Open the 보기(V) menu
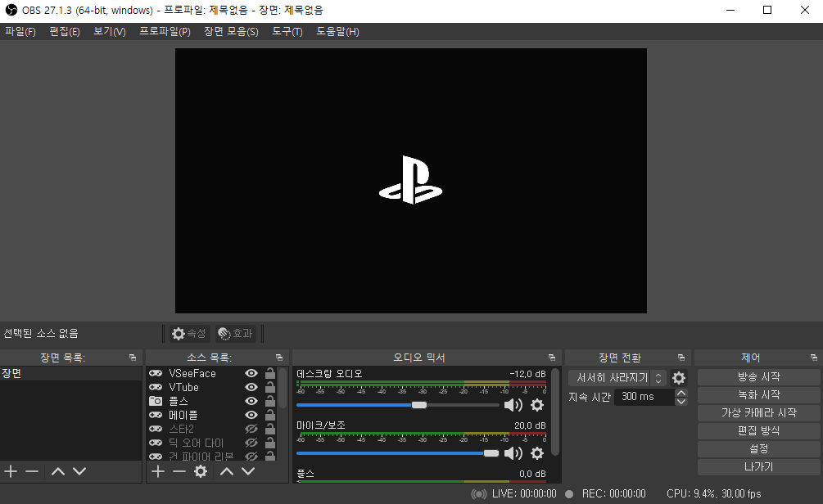 point(110,31)
